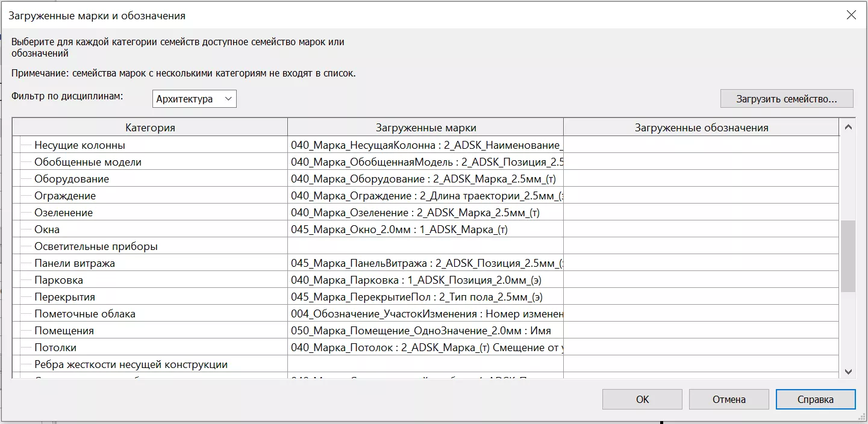Select the Пометочные облака category
Image resolution: width=868 pixels, height=424 pixels.
pyautogui.click(x=84, y=314)
